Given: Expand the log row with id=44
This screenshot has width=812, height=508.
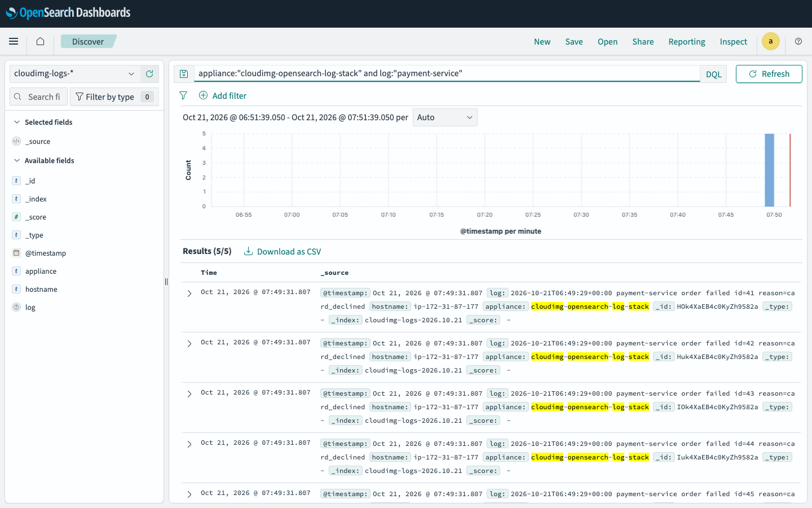Looking at the screenshot, I should (189, 444).
